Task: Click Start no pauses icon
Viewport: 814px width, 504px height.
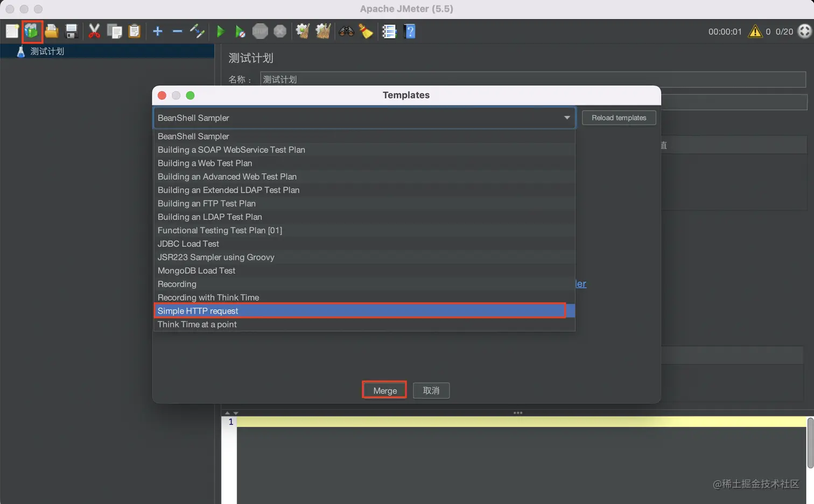Action: pos(240,31)
